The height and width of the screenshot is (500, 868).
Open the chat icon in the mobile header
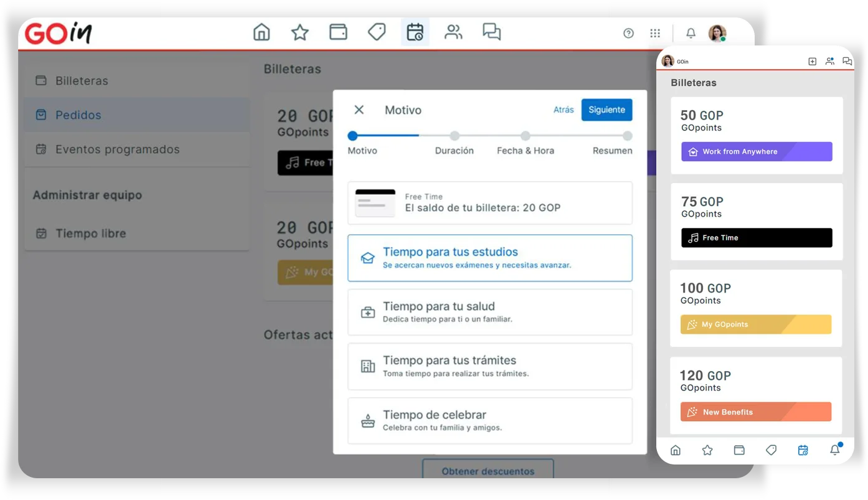[x=847, y=61]
